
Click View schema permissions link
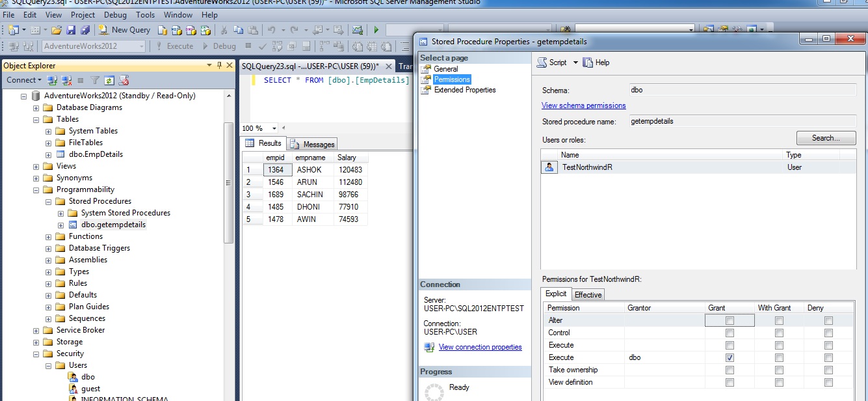pos(584,105)
